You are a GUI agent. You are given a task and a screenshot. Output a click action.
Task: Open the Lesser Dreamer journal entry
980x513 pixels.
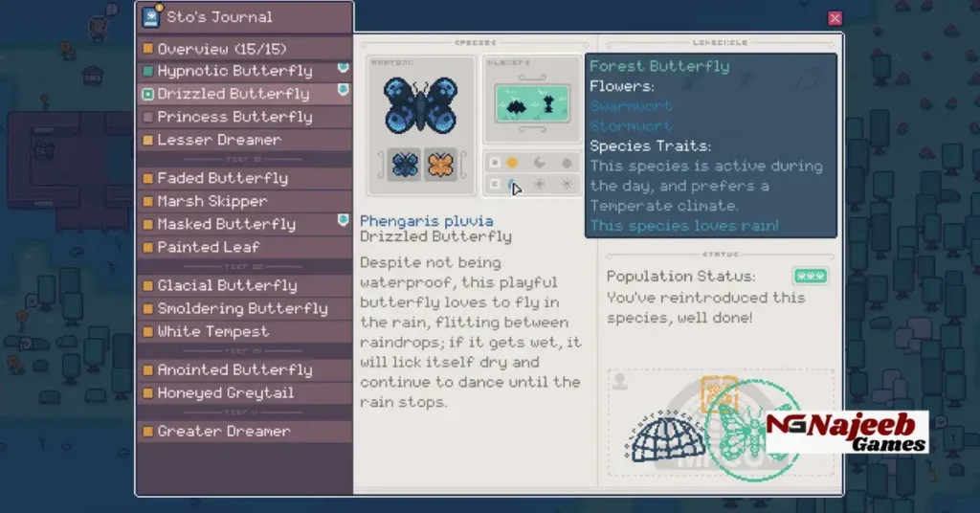click(219, 140)
